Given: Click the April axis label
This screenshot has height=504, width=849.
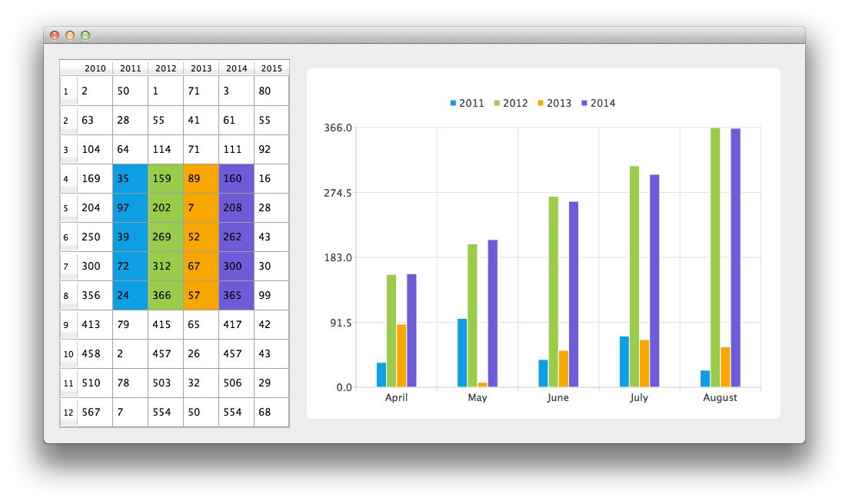Looking at the screenshot, I should point(396,397).
